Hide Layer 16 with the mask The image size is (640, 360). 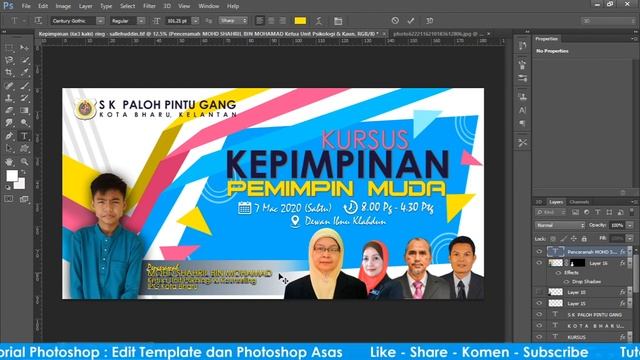539,263
